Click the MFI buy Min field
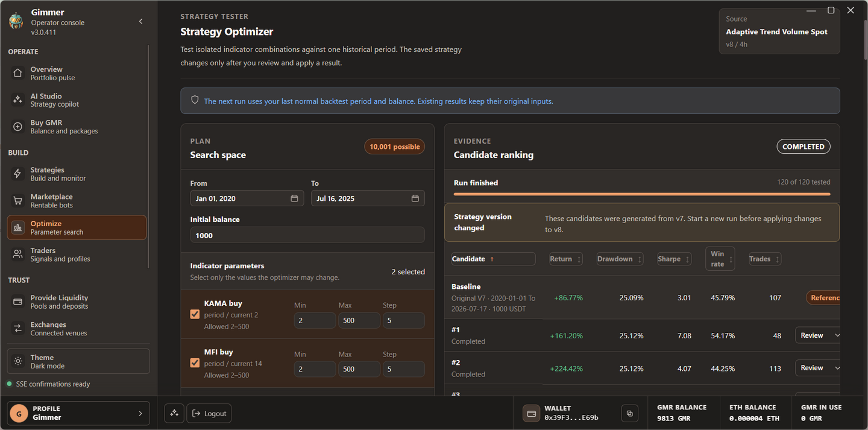Screen dimensions: 868x430 [315, 369]
